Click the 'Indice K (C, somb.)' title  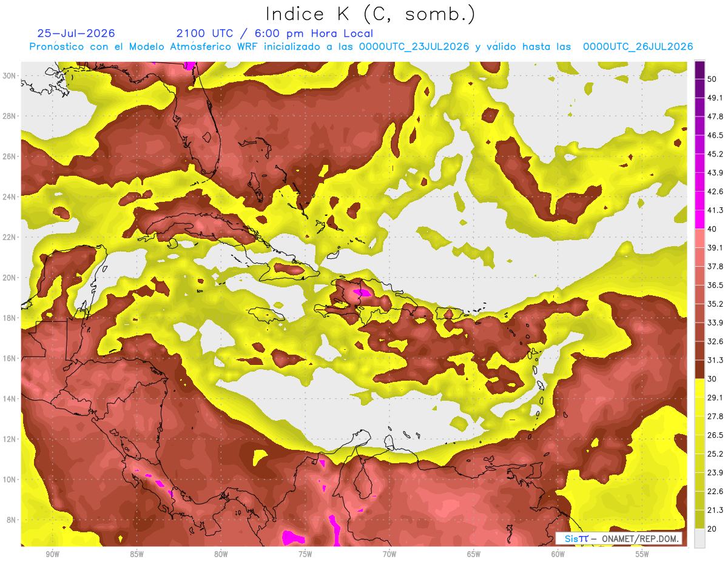[370, 15]
